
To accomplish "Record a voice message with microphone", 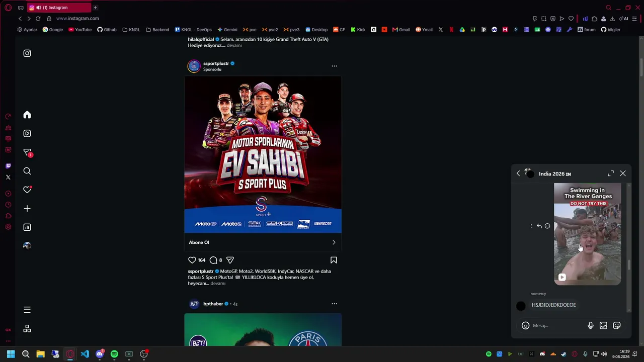I will coord(591,326).
